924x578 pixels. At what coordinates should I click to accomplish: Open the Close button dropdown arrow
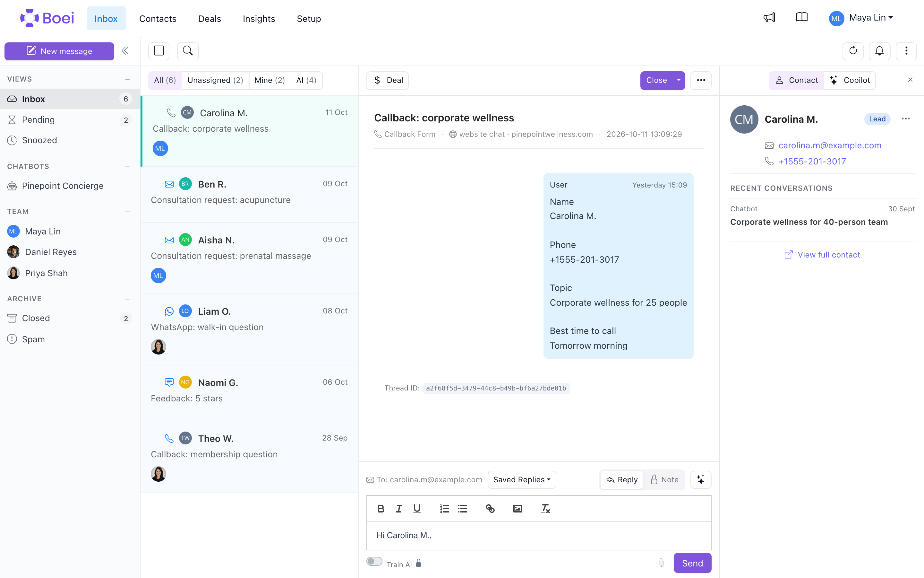click(x=679, y=80)
